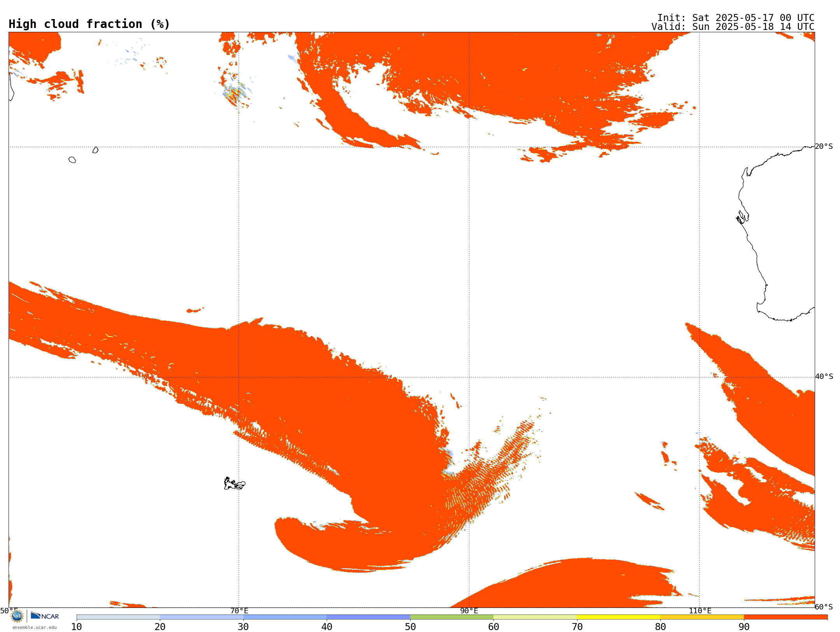Click the colorbar tick label 20
This screenshot has height=632, width=840.
tap(160, 627)
